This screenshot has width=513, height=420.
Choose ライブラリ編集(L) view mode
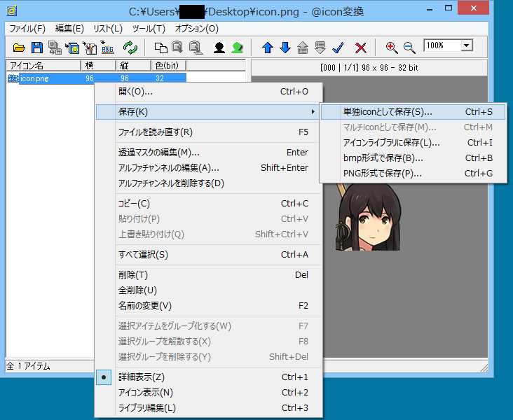tap(147, 407)
